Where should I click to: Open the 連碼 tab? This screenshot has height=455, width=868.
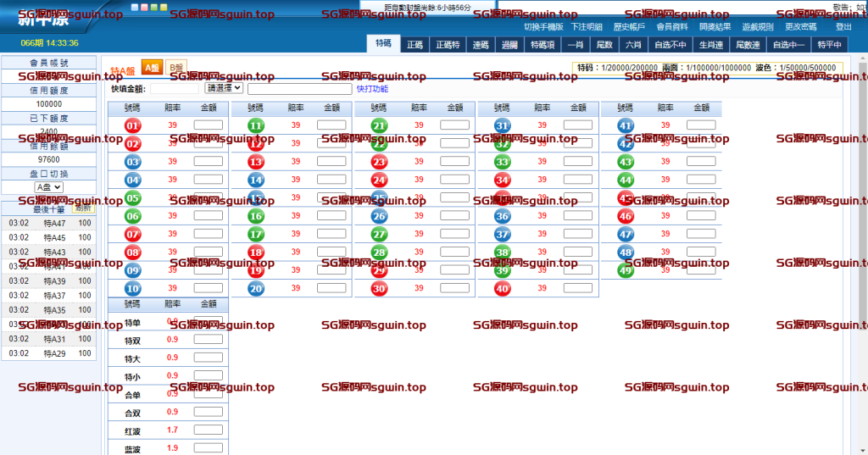coord(481,45)
